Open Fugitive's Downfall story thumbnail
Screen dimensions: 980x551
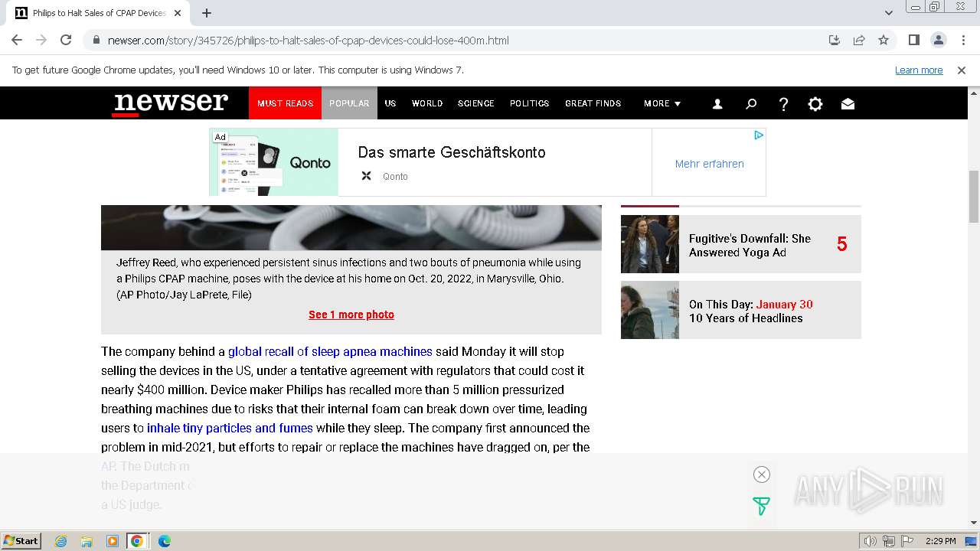[x=650, y=244]
